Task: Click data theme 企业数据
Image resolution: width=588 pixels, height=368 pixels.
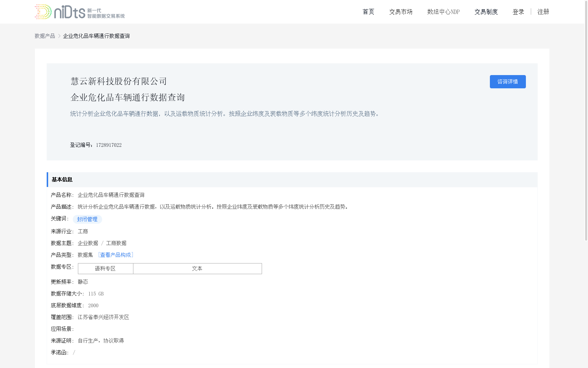Action: (88, 243)
